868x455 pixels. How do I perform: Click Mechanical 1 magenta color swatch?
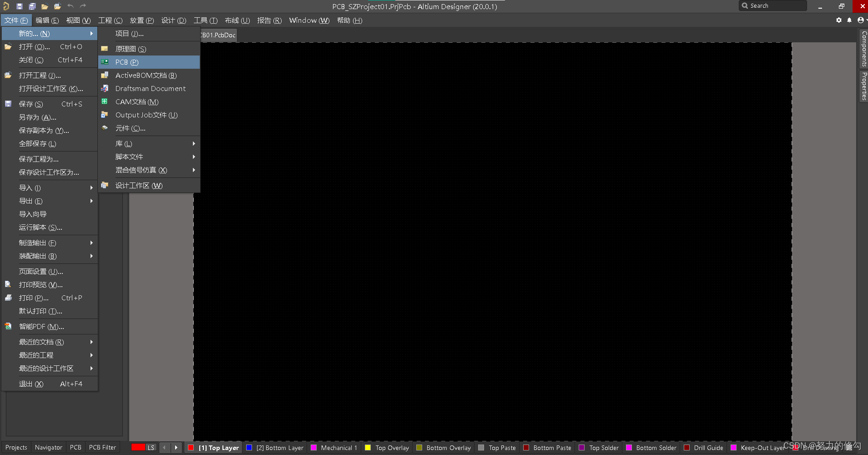[x=313, y=448]
